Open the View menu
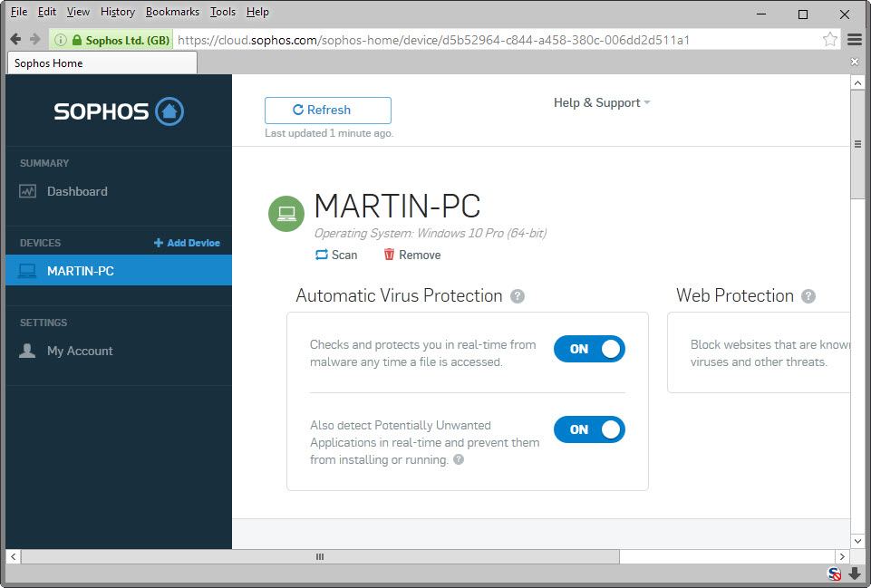 point(78,12)
